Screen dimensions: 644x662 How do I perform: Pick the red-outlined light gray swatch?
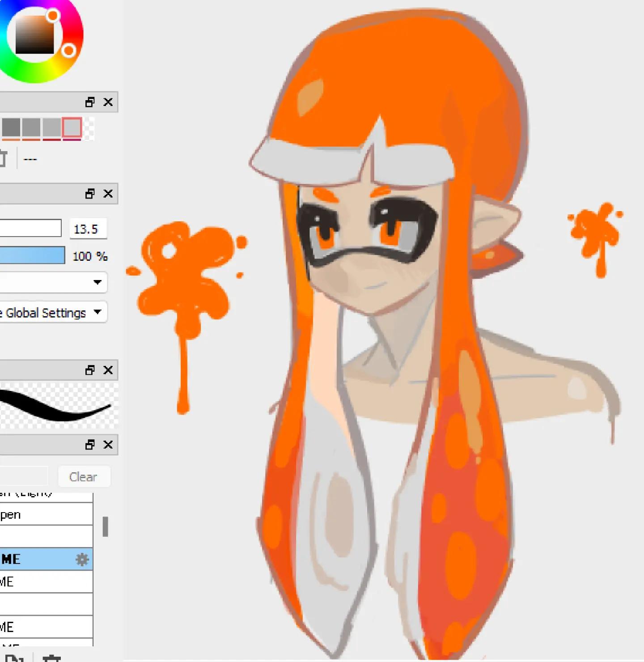(x=72, y=127)
